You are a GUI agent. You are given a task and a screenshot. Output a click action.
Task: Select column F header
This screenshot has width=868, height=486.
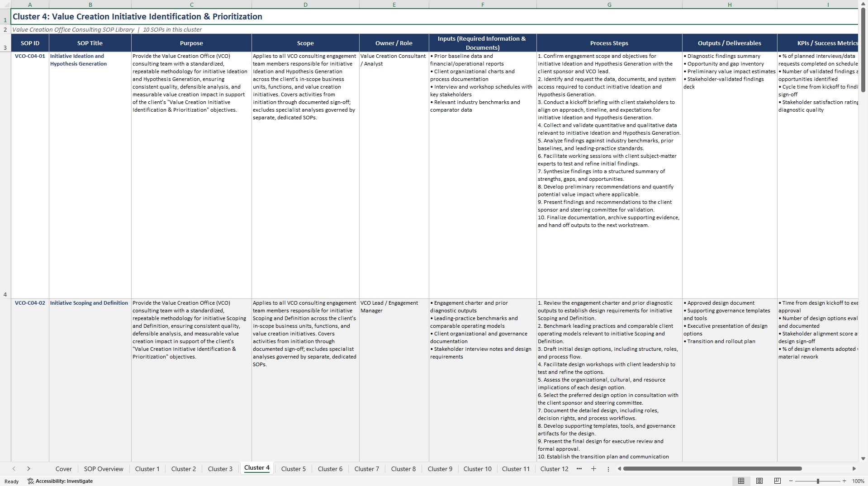(x=483, y=5)
